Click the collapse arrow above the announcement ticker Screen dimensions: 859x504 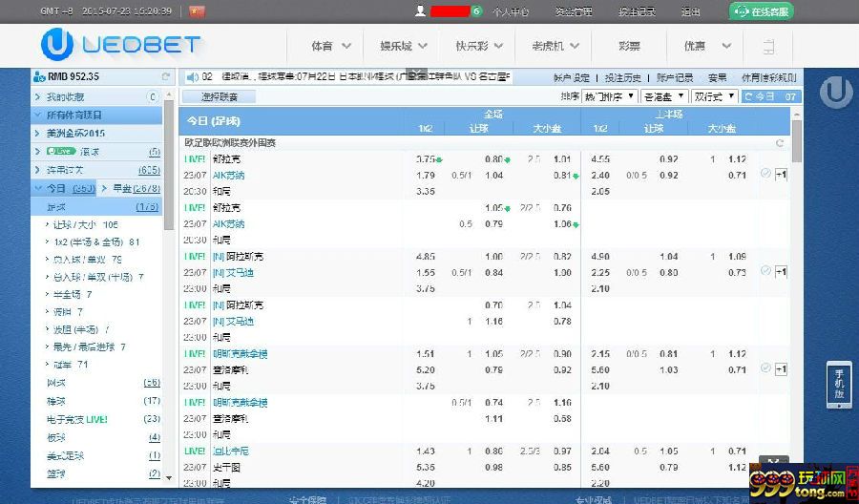(417, 72)
